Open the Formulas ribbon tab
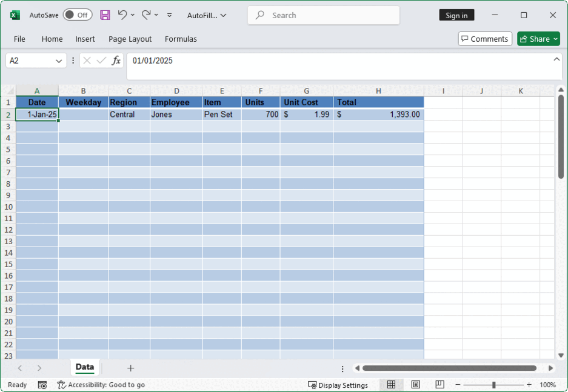This screenshot has height=392, width=568. [x=181, y=39]
